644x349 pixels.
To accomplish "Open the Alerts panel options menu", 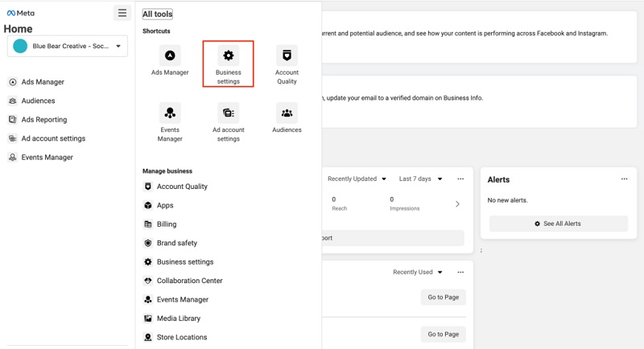I will (x=625, y=179).
